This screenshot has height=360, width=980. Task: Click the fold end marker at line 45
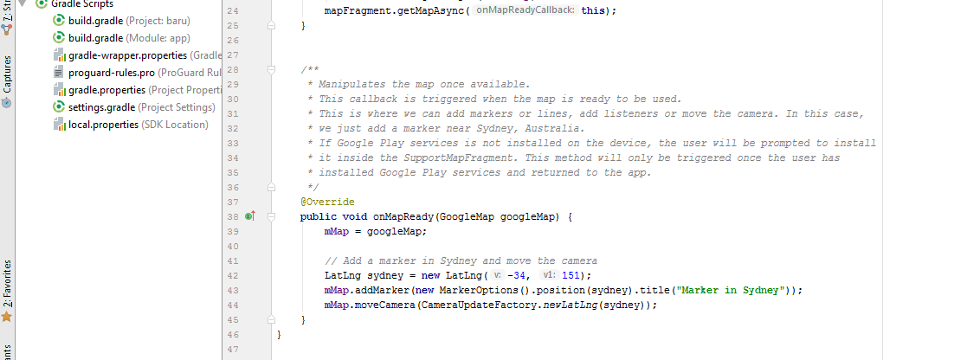pyautogui.click(x=271, y=320)
